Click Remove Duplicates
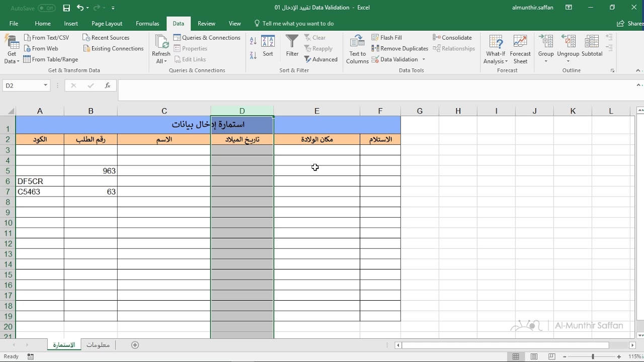This screenshot has width=644, height=362. (399, 49)
